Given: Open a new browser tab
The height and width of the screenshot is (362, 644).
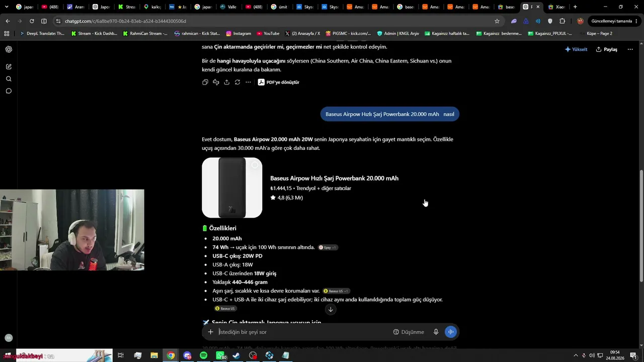Looking at the screenshot, I should click(575, 7).
